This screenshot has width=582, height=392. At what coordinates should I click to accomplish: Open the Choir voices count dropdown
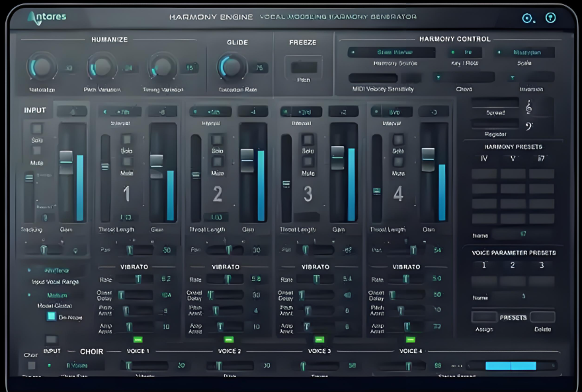[75, 366]
